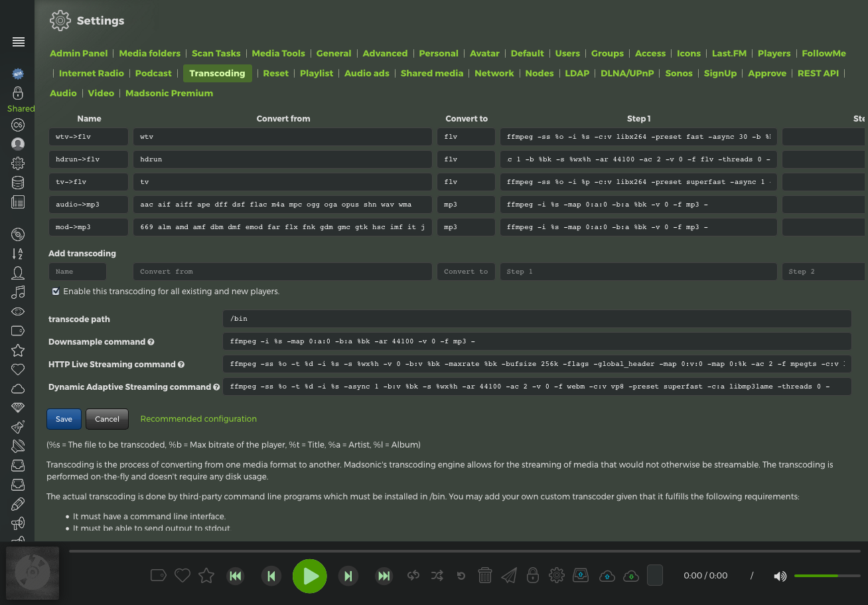Open the DLNA/UPnP settings tab
This screenshot has width=868, height=605.
[627, 73]
